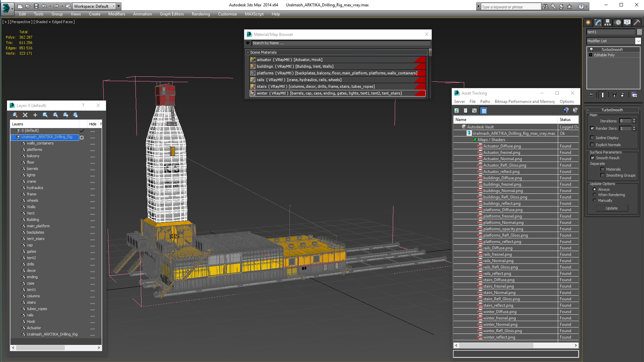The height and width of the screenshot is (362, 644).
Task: Open the Hierarchy tab in command panel
Action: coord(608,22)
